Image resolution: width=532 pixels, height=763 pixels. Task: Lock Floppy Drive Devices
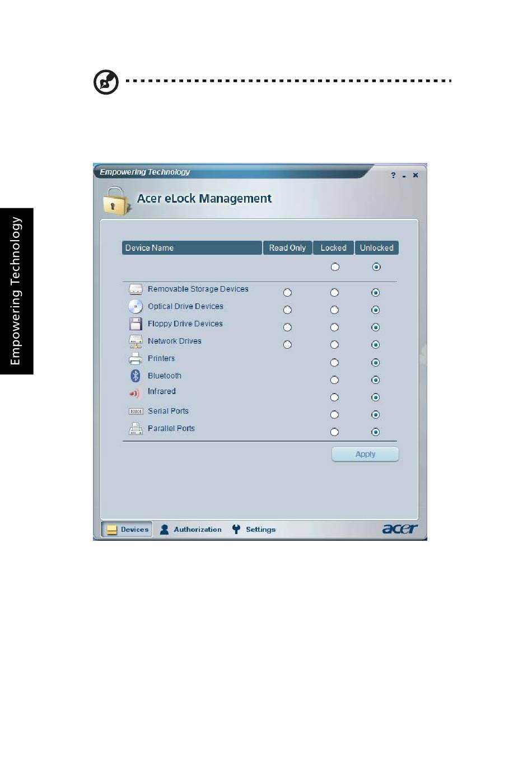(x=334, y=327)
